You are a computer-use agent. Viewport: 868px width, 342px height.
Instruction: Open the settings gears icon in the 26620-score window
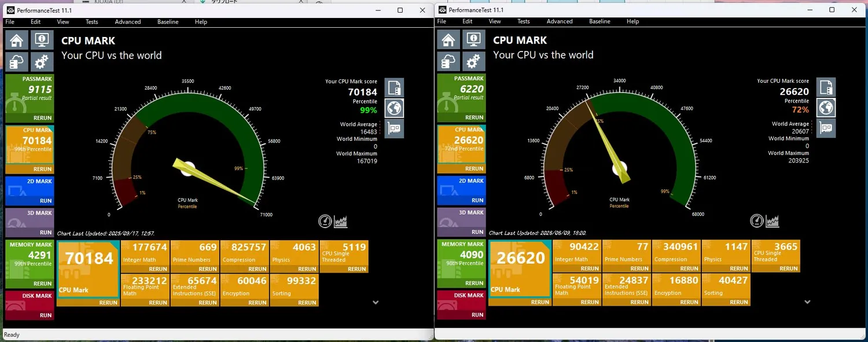pos(473,61)
